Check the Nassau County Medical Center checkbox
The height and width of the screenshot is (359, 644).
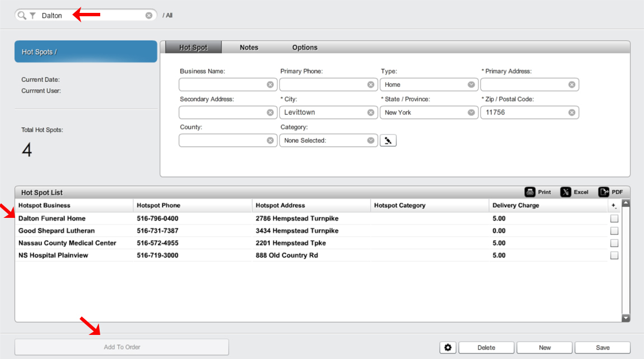point(614,243)
